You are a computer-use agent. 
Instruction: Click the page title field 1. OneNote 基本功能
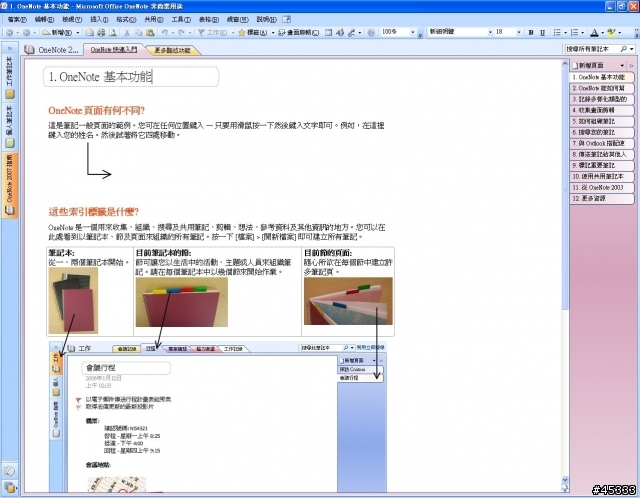pyautogui.click(x=131, y=77)
